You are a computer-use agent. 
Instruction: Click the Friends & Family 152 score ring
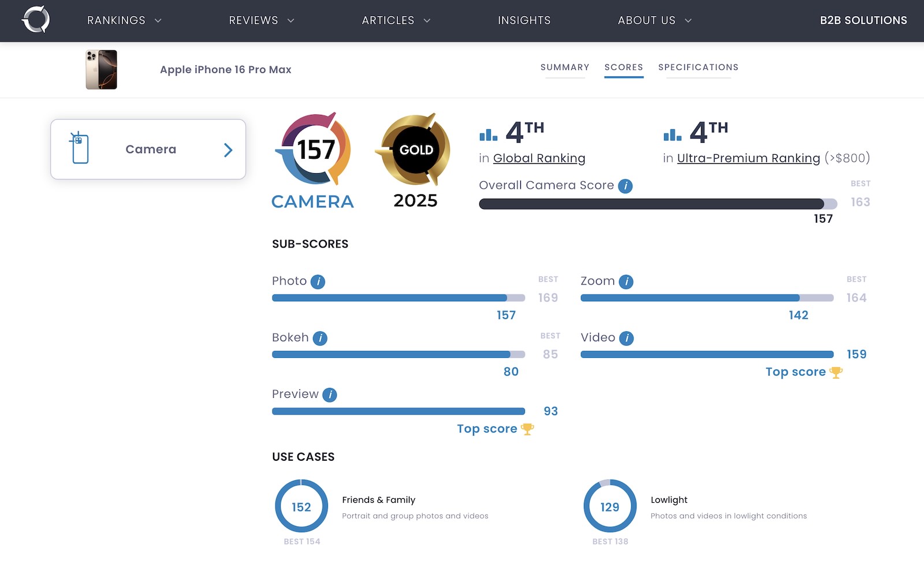pyautogui.click(x=301, y=506)
